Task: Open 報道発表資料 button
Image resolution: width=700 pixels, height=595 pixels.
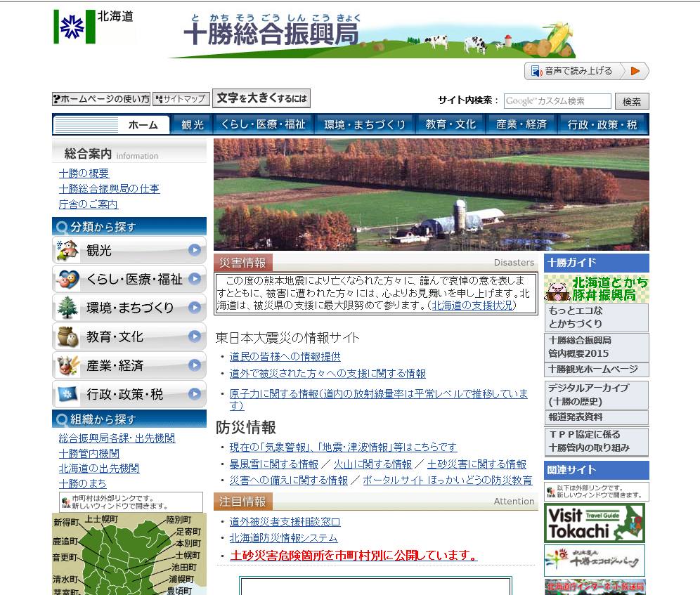Action: coord(597,417)
